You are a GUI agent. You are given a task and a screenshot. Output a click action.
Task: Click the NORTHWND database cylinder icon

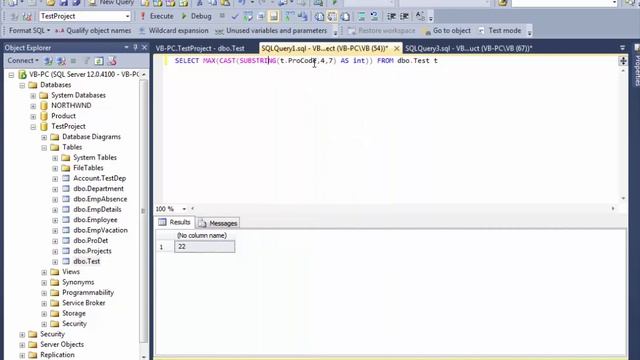(44, 105)
